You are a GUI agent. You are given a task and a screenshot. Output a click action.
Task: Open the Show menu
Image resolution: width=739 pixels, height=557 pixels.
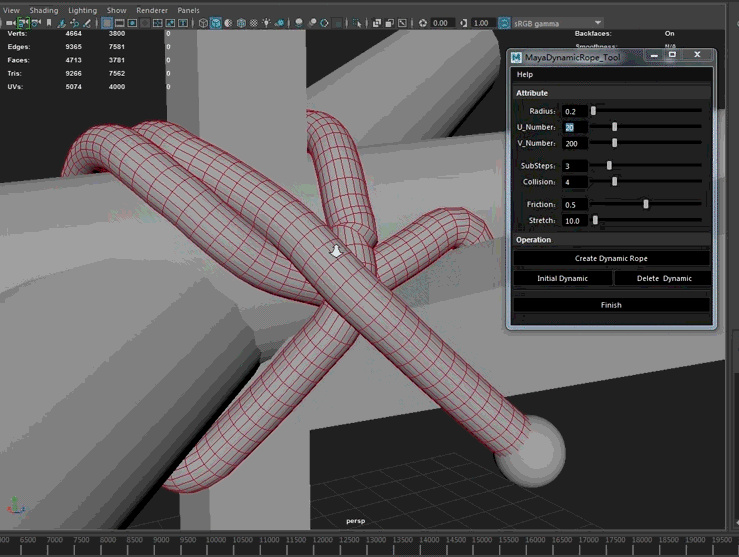point(116,10)
